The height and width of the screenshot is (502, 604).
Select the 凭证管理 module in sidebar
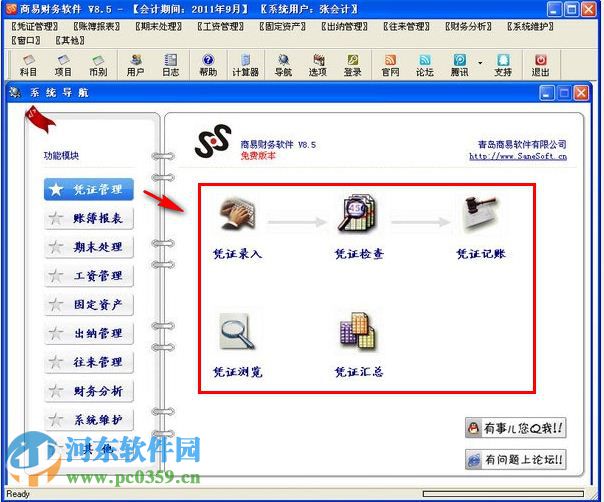pos(89,189)
